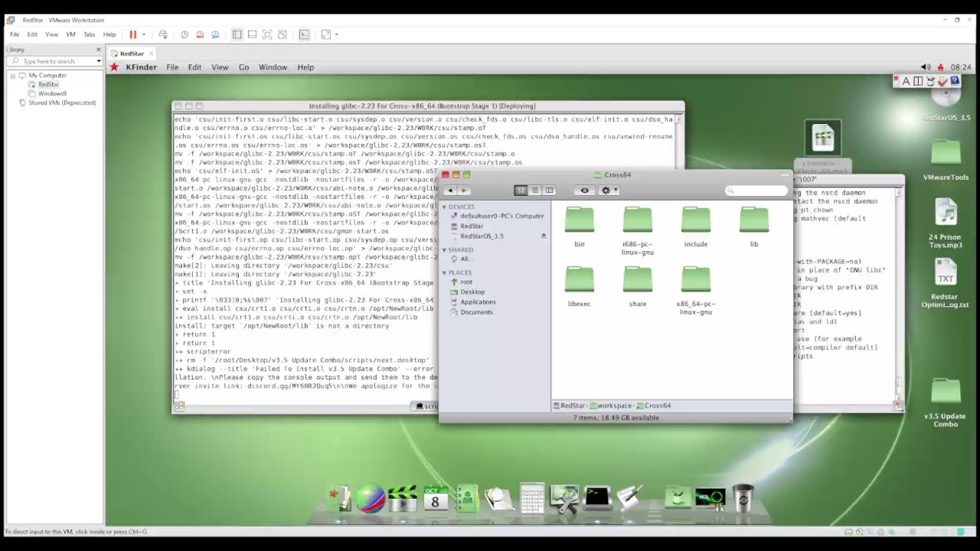Open the gear action dropdown

click(609, 191)
